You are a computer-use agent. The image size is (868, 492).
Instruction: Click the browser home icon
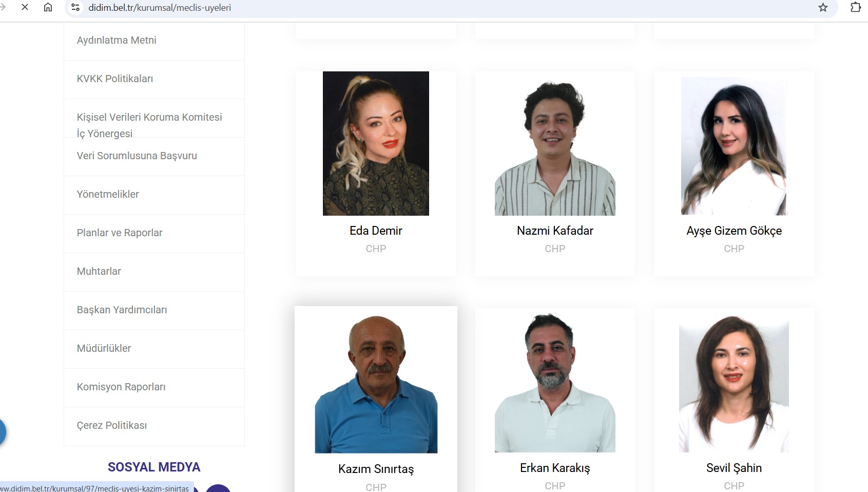[48, 7]
